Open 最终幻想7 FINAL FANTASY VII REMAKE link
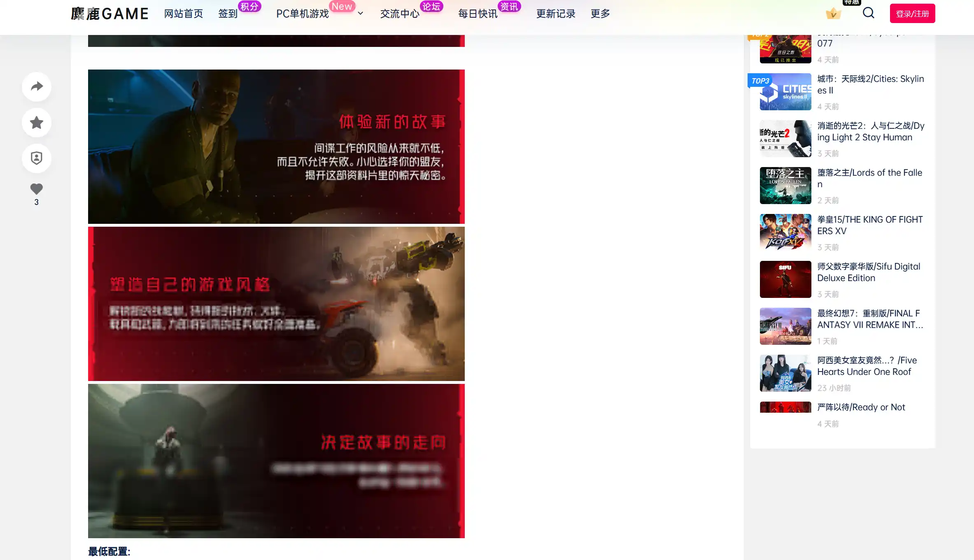 [x=870, y=319]
